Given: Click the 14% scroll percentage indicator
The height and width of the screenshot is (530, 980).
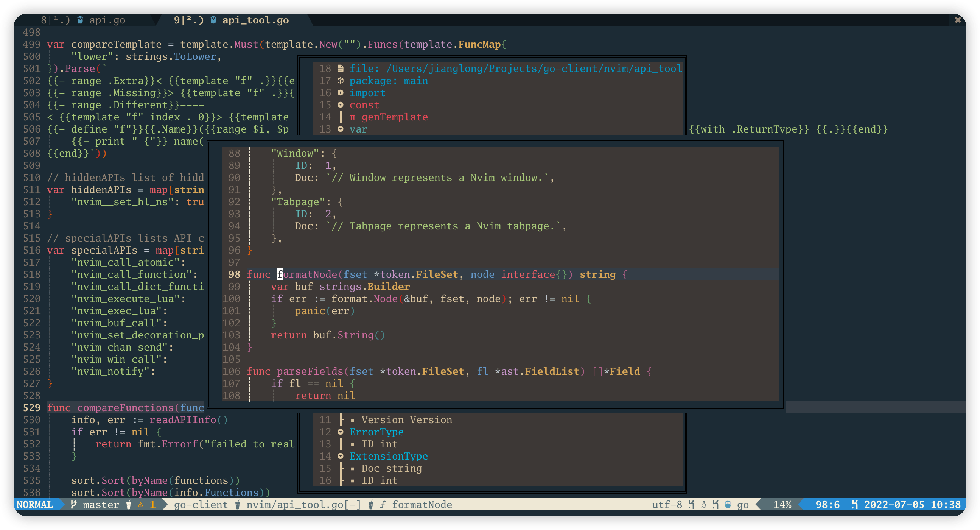Looking at the screenshot, I should [x=782, y=505].
